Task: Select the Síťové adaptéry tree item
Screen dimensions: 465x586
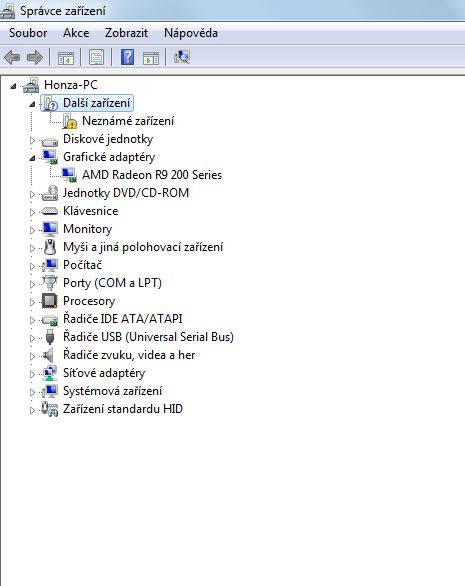Action: [x=104, y=373]
